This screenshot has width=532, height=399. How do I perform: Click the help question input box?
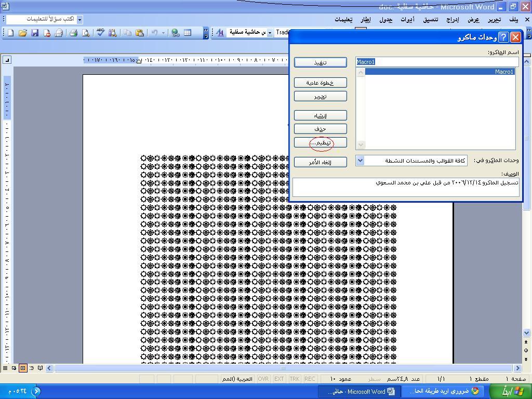[x=42, y=19]
